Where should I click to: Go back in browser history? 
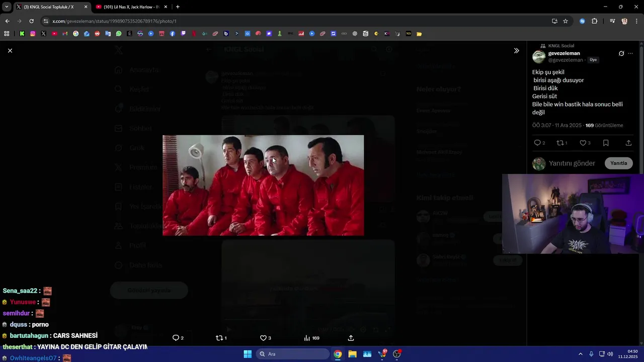(x=7, y=21)
